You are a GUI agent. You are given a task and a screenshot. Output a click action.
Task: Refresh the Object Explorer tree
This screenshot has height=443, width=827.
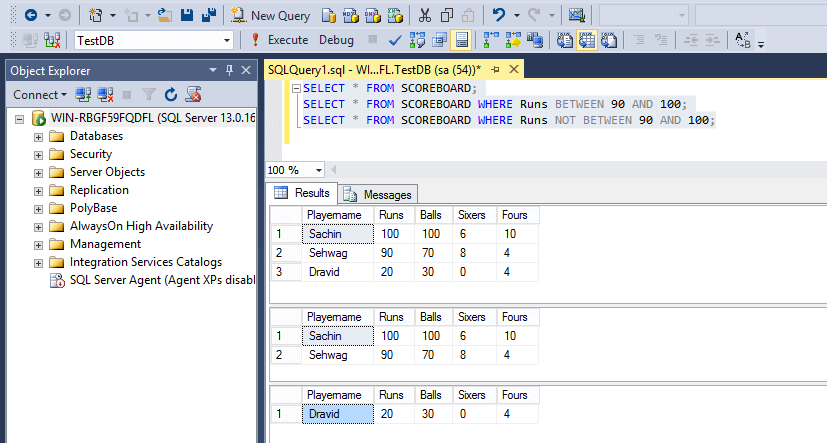171,94
